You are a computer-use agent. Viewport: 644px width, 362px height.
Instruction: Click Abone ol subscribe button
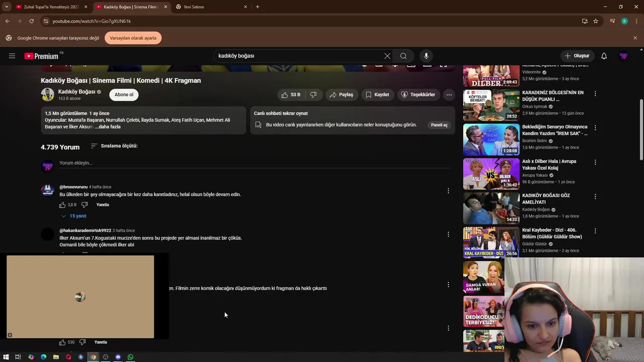124,95
